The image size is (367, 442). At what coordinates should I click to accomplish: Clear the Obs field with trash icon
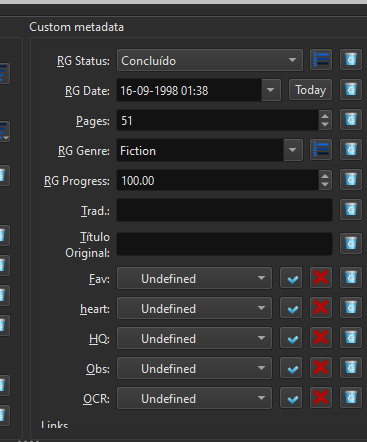[351, 368]
